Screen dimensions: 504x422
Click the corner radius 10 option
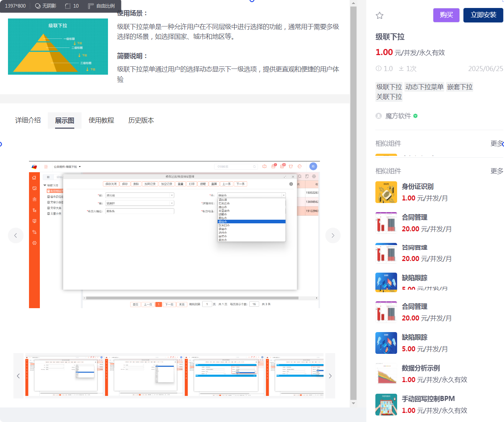[x=72, y=6]
